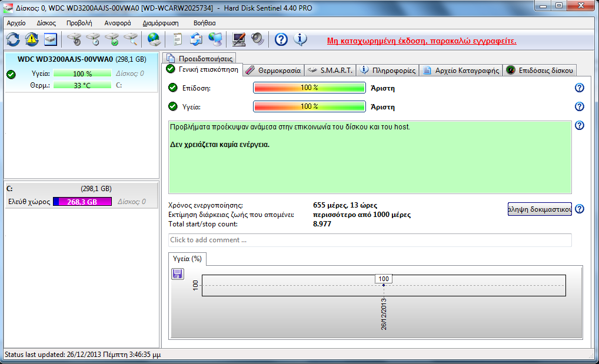The width and height of the screenshot is (599, 364).
Task: Switch to the Θερμοκρασία tab
Action: pyautogui.click(x=274, y=71)
